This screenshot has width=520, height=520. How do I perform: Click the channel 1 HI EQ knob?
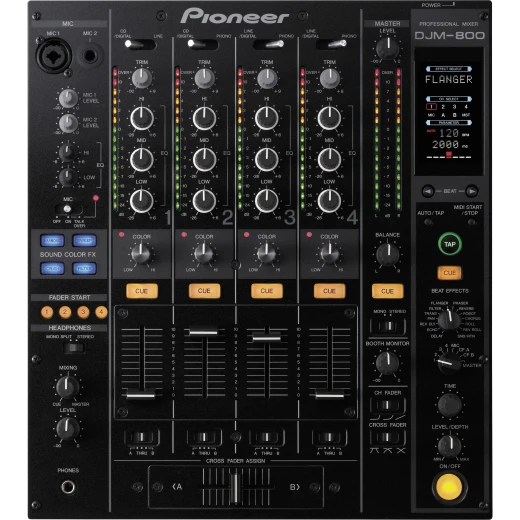(142, 118)
